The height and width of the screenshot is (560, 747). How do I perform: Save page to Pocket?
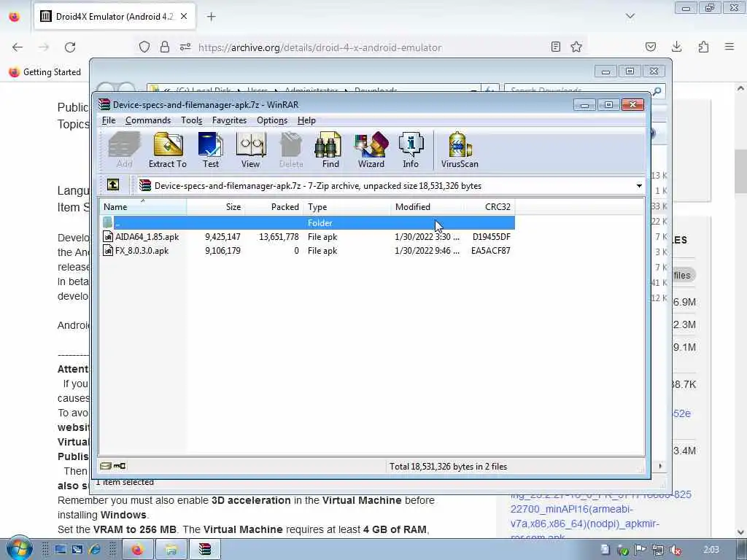click(650, 47)
